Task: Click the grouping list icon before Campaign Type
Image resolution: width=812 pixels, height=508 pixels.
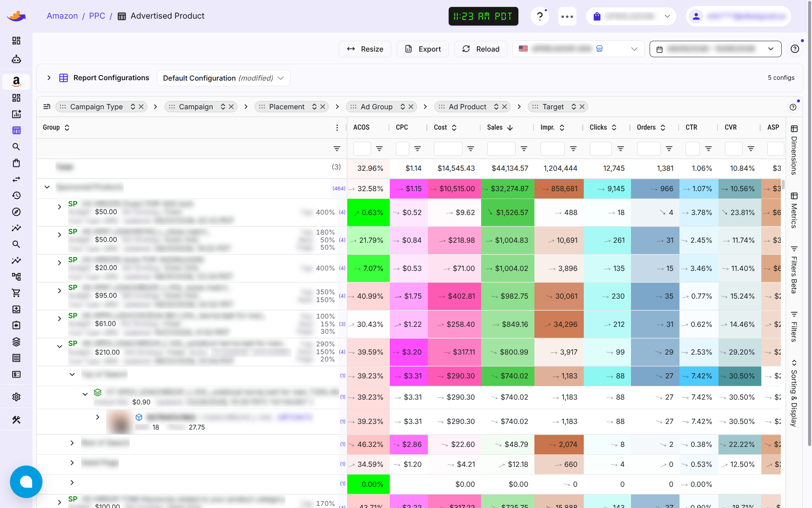Action: pyautogui.click(x=47, y=107)
